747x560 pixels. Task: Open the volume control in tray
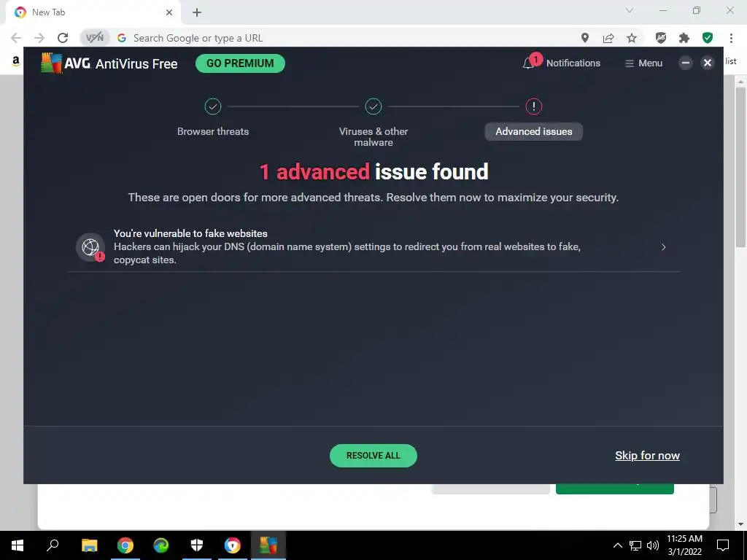(x=653, y=545)
